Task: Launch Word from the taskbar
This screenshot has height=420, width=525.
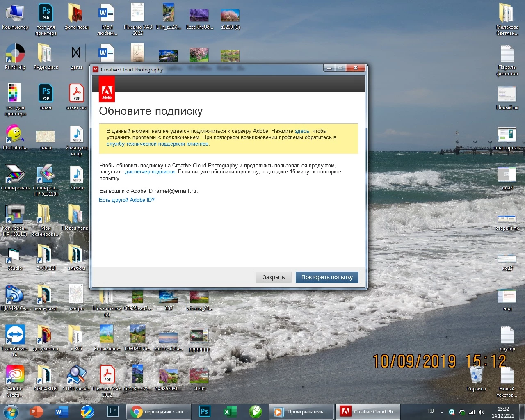Action: pyautogui.click(x=61, y=411)
